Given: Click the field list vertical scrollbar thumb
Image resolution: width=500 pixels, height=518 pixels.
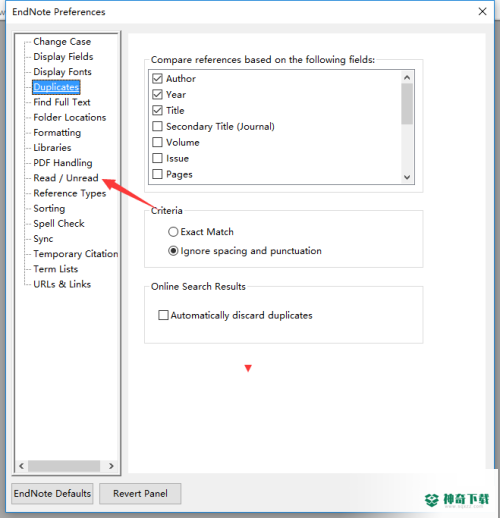Looking at the screenshot, I should tap(407, 104).
